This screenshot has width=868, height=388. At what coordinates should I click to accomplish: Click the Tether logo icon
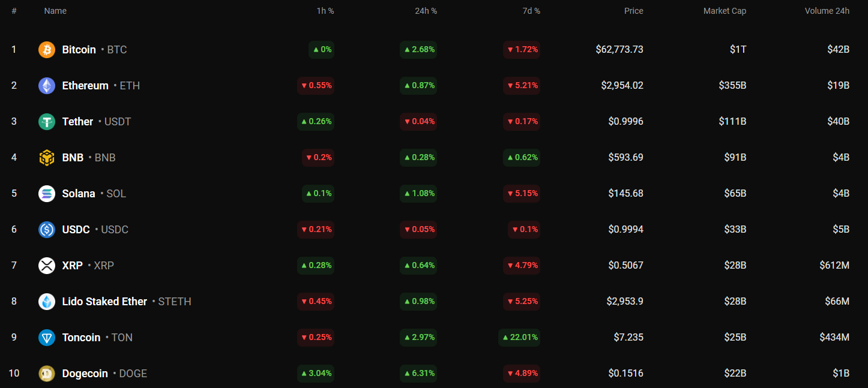(47, 122)
